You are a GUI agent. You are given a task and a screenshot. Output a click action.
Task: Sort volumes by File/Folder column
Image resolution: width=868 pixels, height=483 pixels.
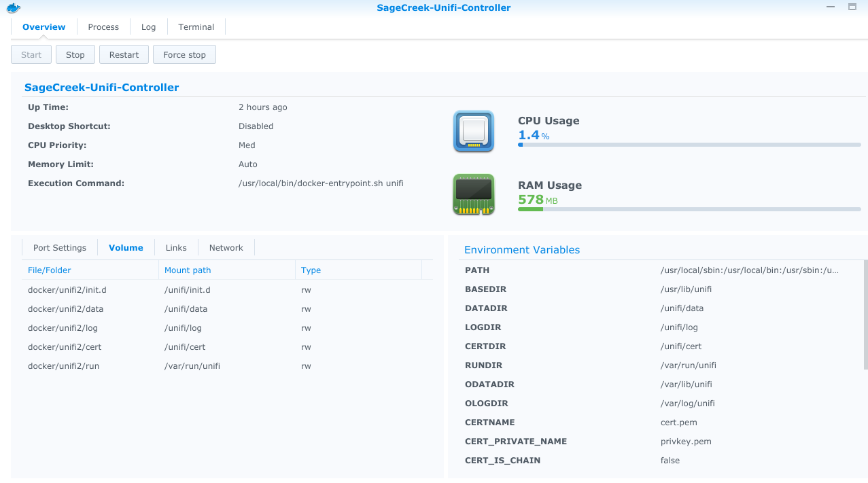[49, 270]
